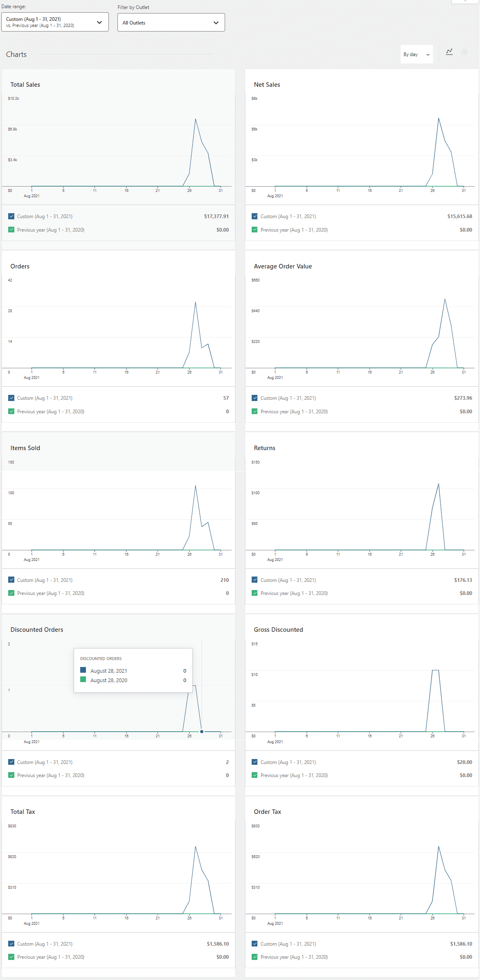Switch to line chart view

449,52
